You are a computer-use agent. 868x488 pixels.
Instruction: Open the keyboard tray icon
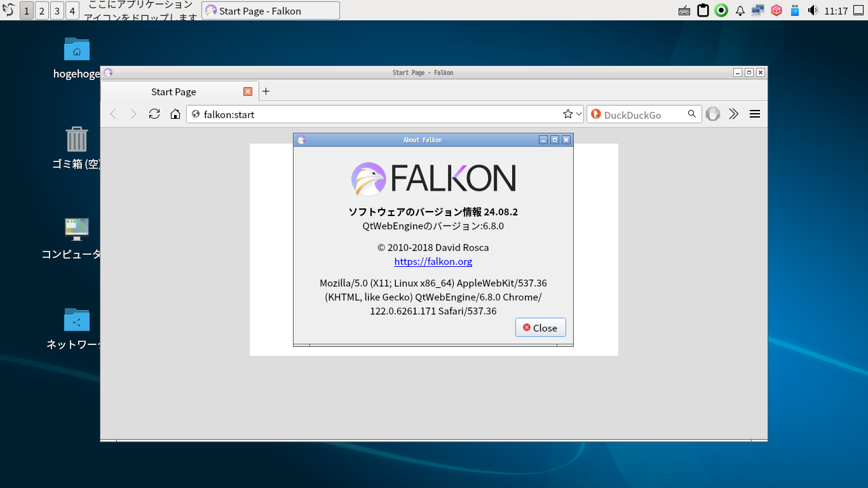point(684,11)
